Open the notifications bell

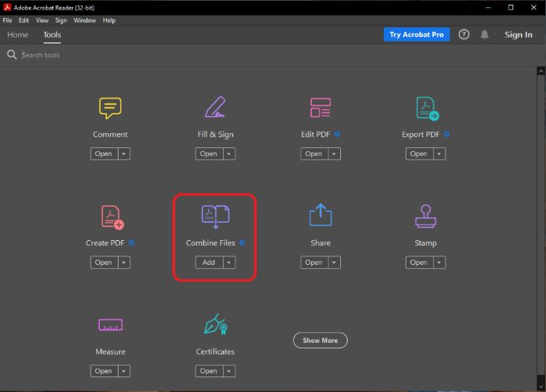point(484,34)
